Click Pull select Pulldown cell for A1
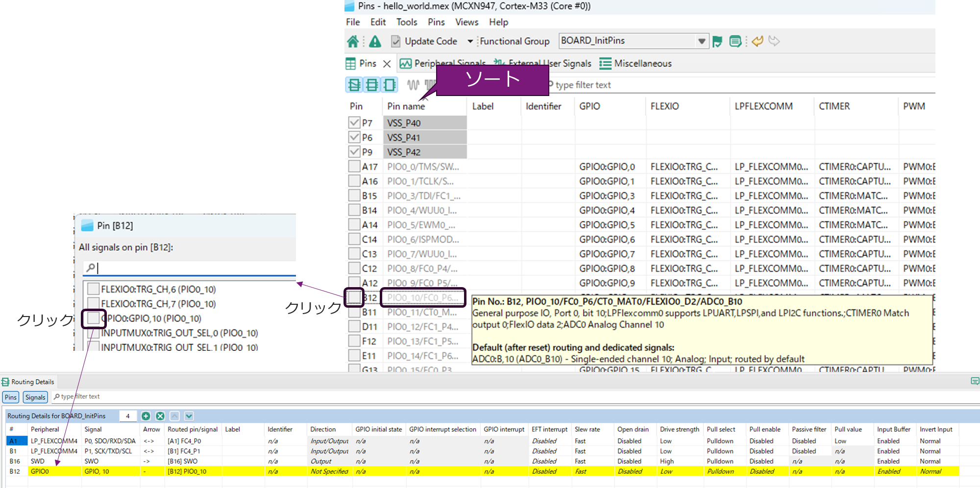The height and width of the screenshot is (488, 980). tap(720, 441)
